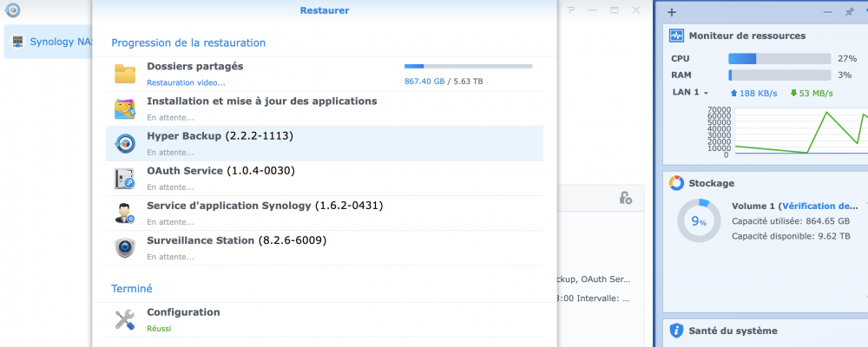Screen dimensions: 868x347
Task: Select Service d'application Synology (1.6.2-0431) row
Action: [x=325, y=213]
